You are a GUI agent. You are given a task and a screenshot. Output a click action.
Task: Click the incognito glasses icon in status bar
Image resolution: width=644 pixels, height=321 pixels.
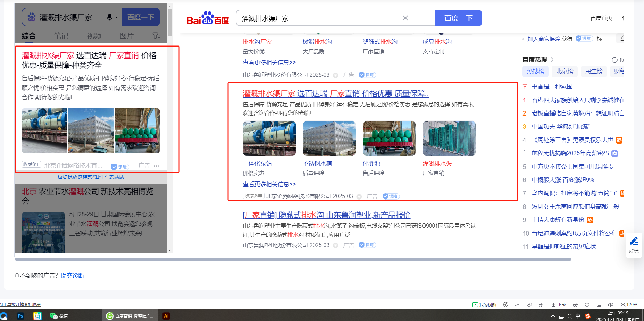coord(575,305)
